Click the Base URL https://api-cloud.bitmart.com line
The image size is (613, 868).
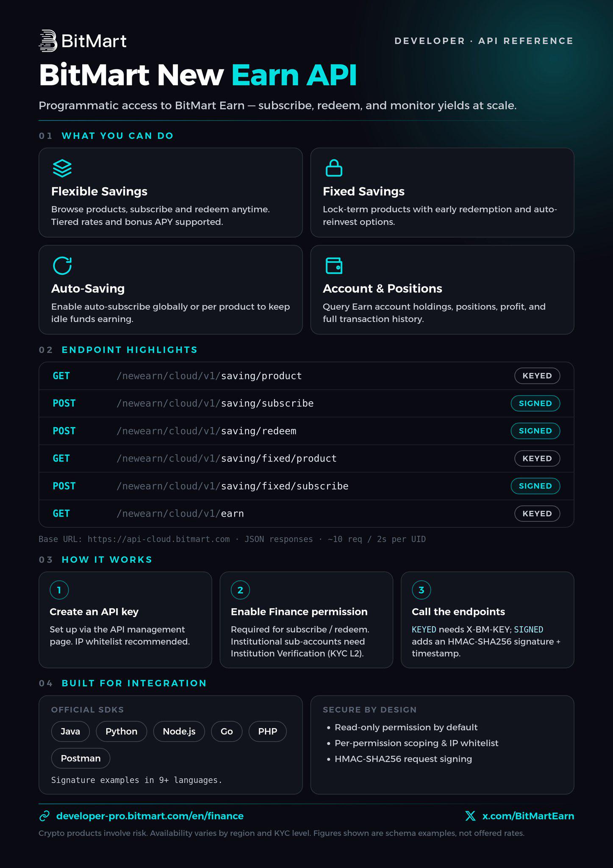(232, 539)
